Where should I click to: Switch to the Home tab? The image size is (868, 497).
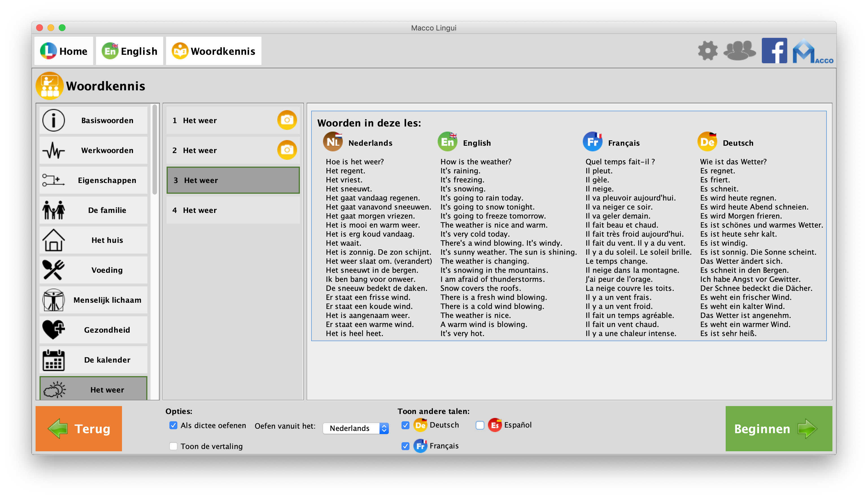64,51
